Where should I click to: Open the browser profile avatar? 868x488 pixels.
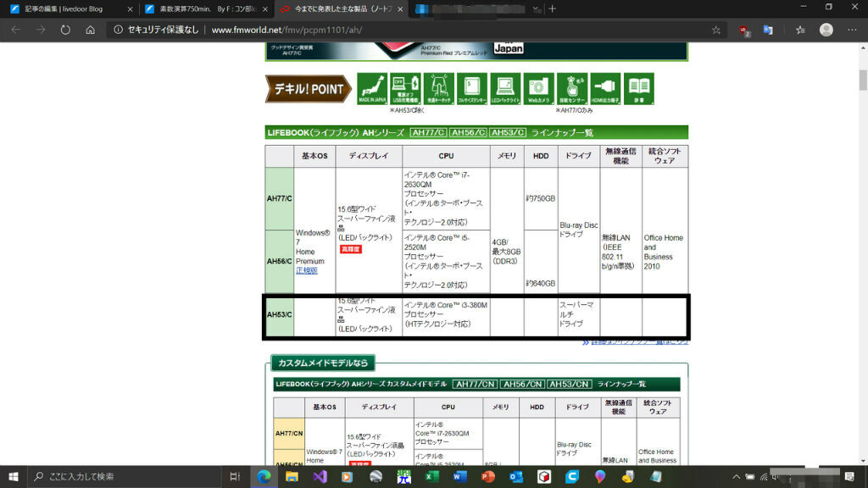(826, 30)
